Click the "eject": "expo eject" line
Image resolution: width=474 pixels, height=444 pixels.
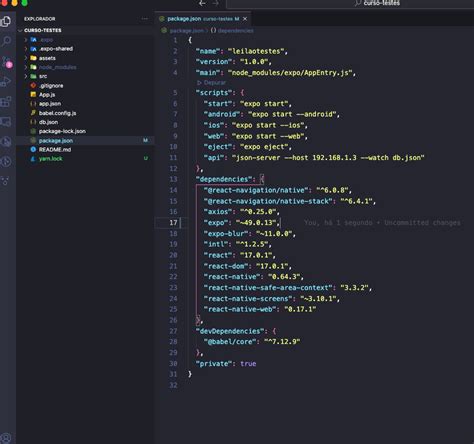pos(248,147)
